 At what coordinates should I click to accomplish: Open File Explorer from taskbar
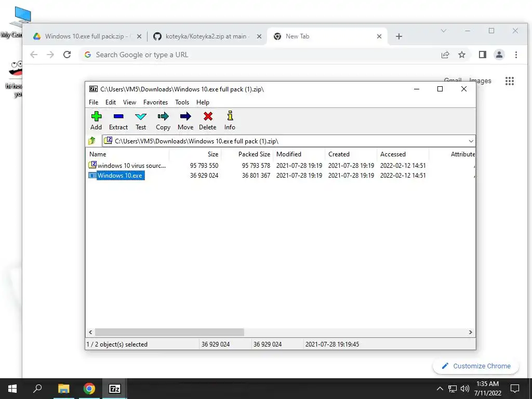[63, 389]
